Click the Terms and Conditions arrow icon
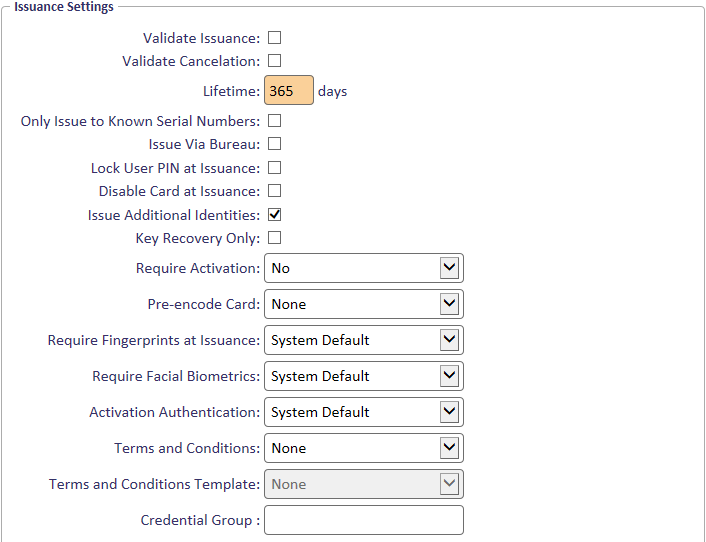This screenshot has height=542, width=706. click(x=449, y=448)
